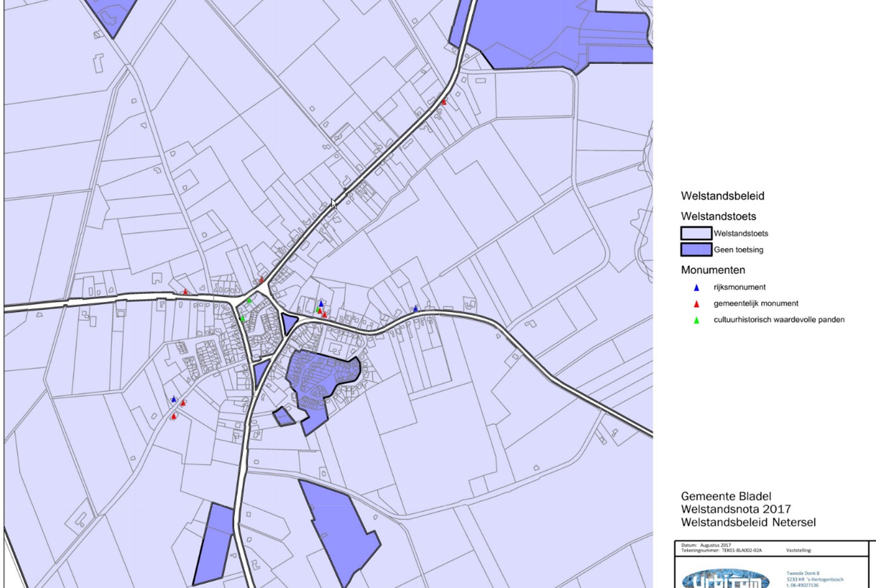
Task: Click 'cultuurhistorisch waardevolle panden' legend label
Action: click(779, 320)
